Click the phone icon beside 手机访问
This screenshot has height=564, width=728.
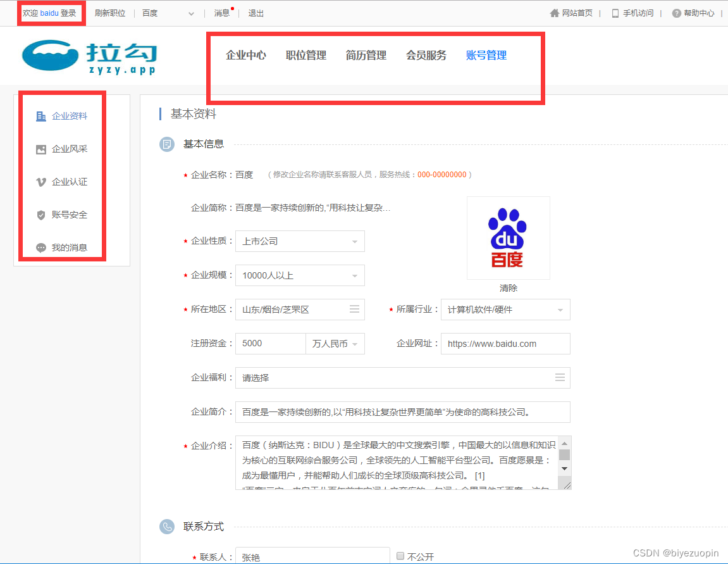click(x=615, y=13)
